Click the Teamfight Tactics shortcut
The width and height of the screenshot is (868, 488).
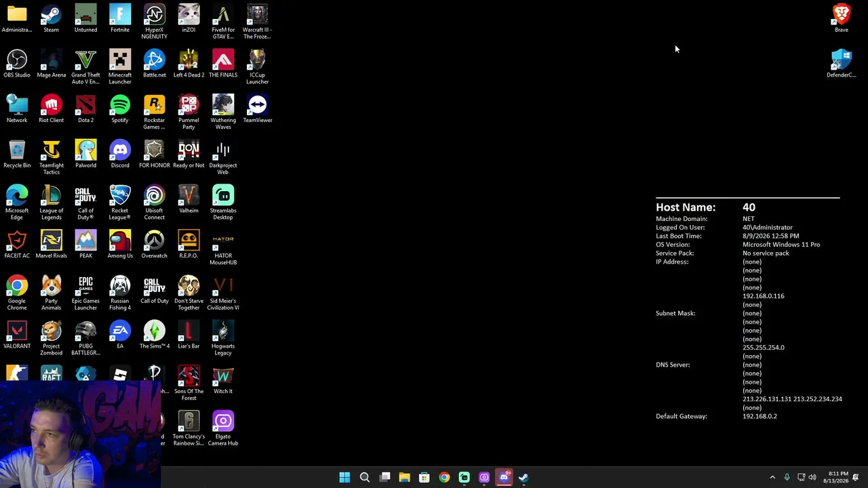[x=51, y=157]
